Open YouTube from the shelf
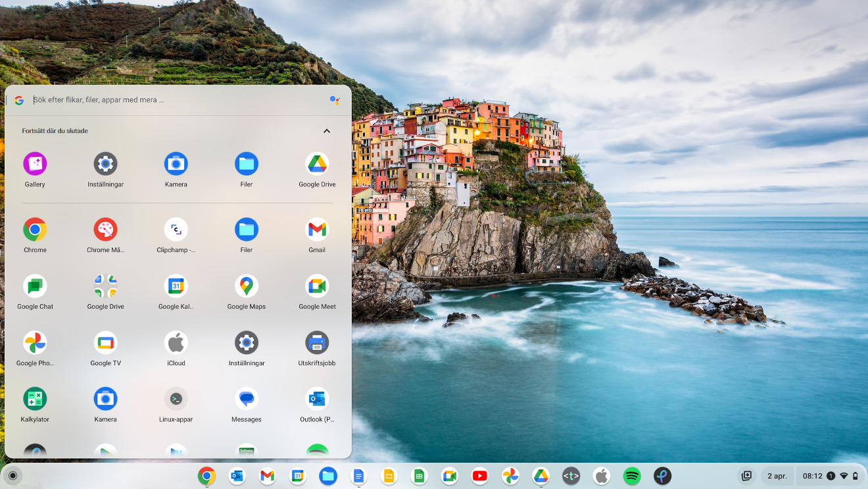 [480, 475]
